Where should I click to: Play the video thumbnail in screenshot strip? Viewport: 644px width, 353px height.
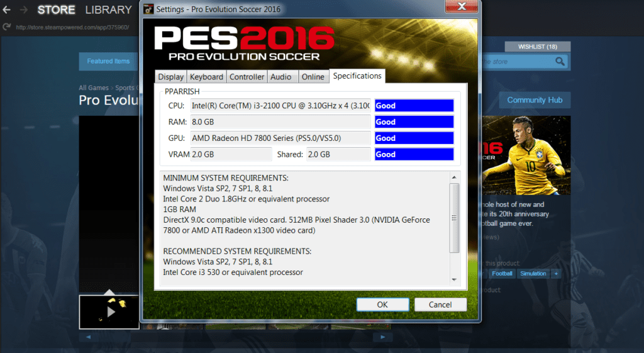pyautogui.click(x=109, y=311)
